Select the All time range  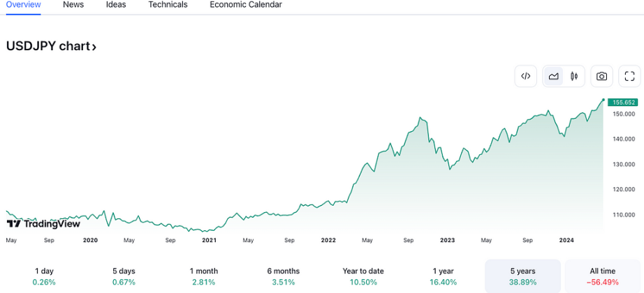[602, 276]
